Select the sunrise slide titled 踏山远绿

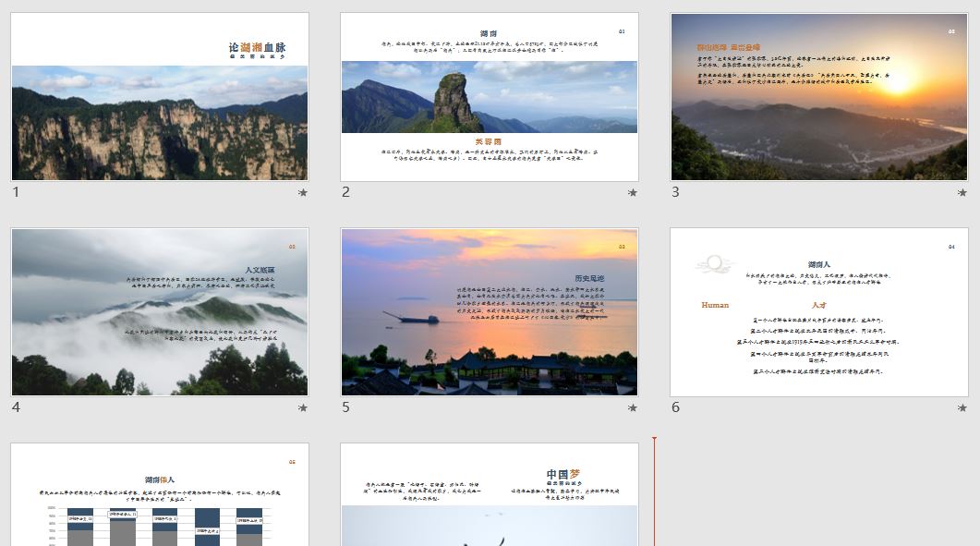pyautogui.click(x=818, y=96)
